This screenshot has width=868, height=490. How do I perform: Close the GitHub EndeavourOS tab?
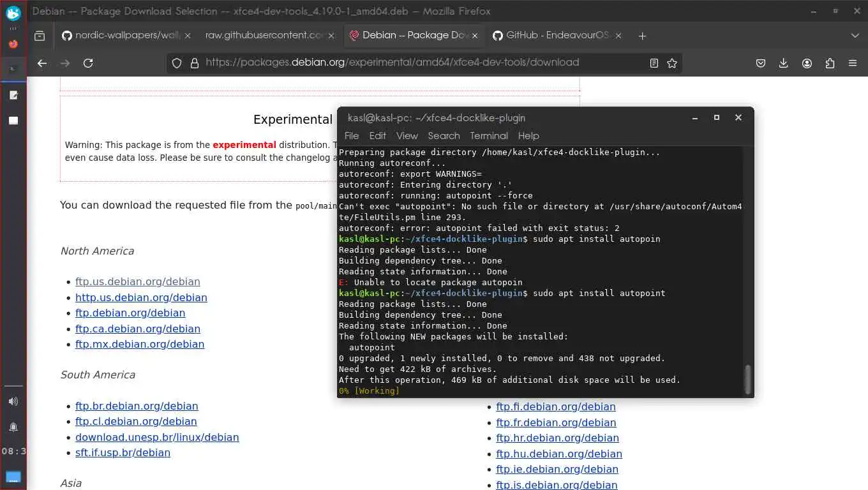(x=618, y=36)
